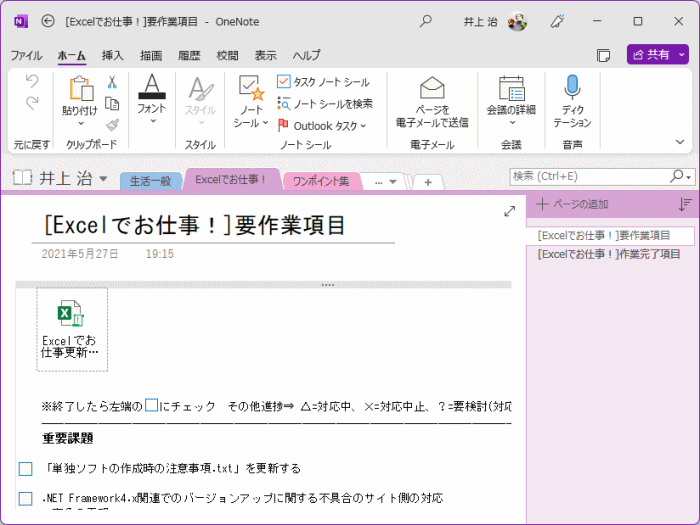
Task: Click the ノート シール tag icon
Action: click(x=251, y=88)
